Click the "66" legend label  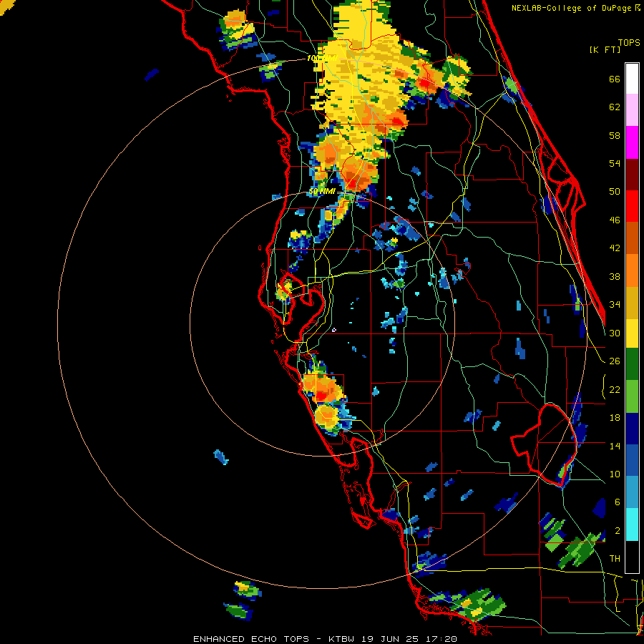click(615, 79)
